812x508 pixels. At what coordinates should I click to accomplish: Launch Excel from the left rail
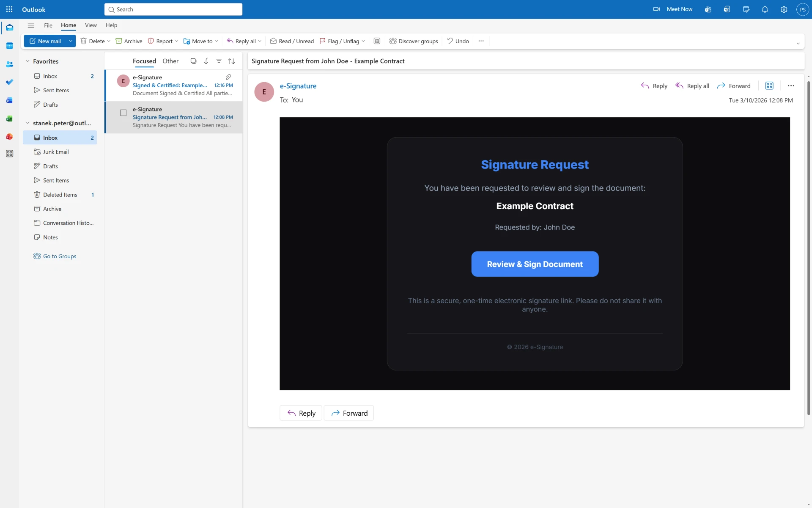[9, 119]
